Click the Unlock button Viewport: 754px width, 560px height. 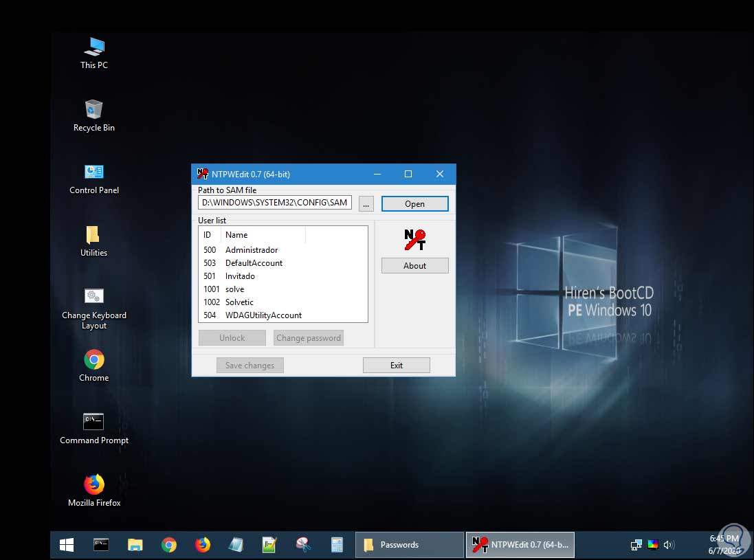[x=232, y=338]
